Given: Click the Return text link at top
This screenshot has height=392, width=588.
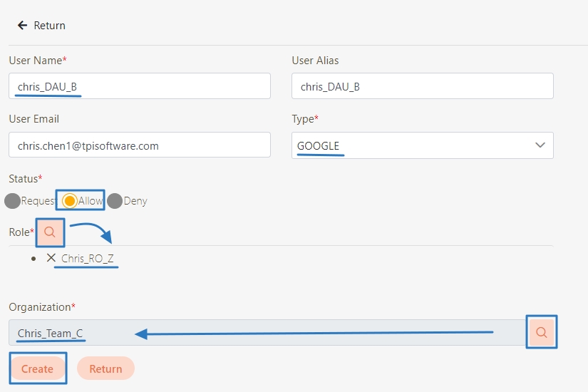Looking at the screenshot, I should (x=49, y=26).
